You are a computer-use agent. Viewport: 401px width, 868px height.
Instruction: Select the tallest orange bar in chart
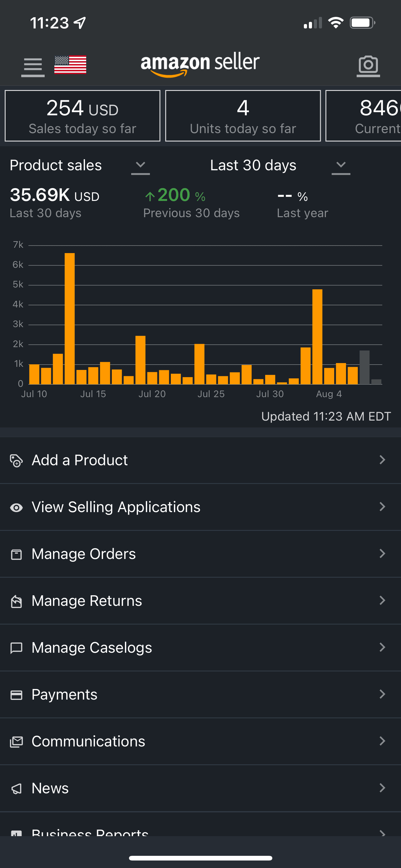point(70,318)
